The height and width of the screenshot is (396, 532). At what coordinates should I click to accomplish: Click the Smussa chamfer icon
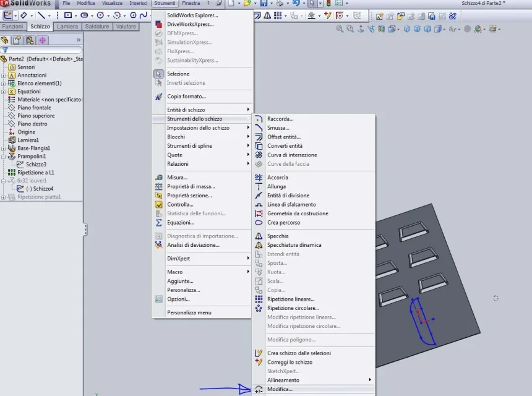pyautogui.click(x=259, y=128)
